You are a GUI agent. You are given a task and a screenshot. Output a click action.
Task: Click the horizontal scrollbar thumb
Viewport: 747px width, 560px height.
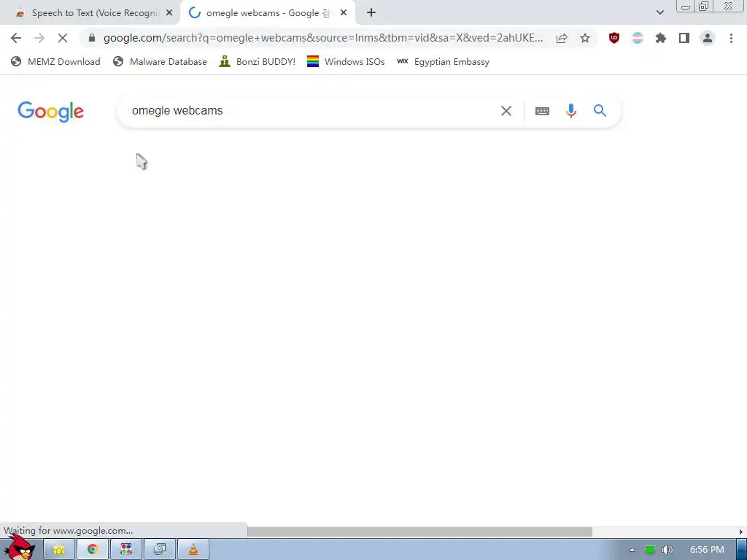click(419, 532)
